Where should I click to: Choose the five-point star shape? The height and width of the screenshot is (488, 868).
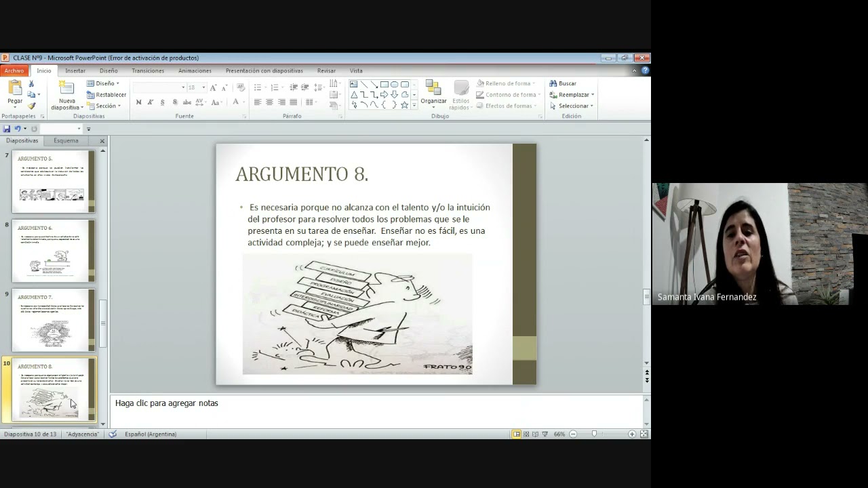405,105
